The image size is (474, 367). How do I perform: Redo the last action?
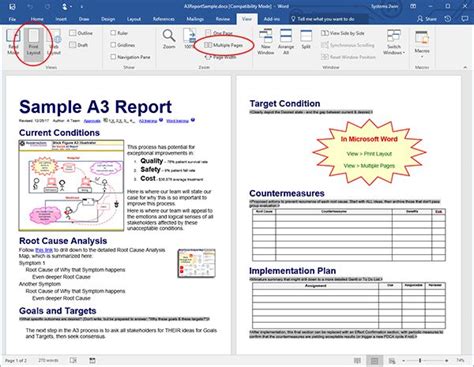coord(47,6)
